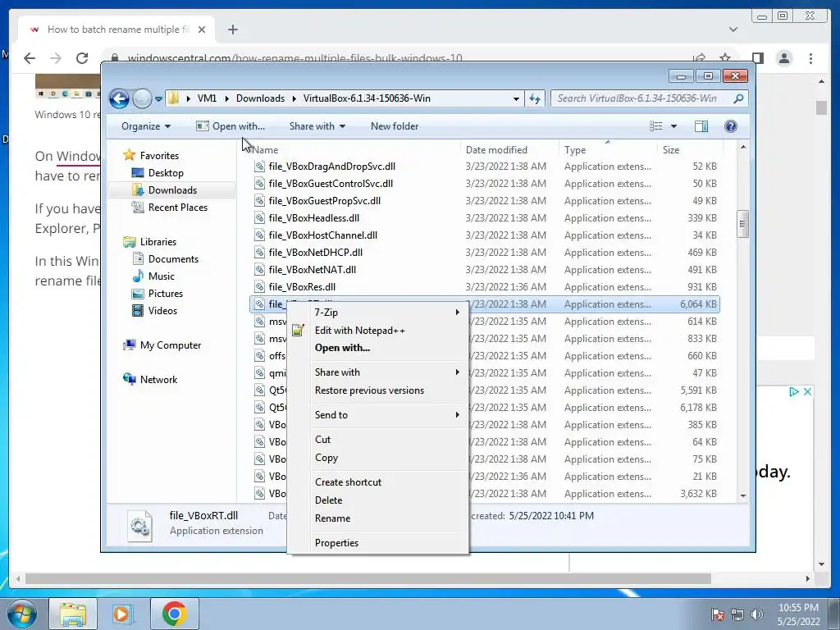Select Desktop in Favorites
The height and width of the screenshot is (630, 840).
click(166, 173)
